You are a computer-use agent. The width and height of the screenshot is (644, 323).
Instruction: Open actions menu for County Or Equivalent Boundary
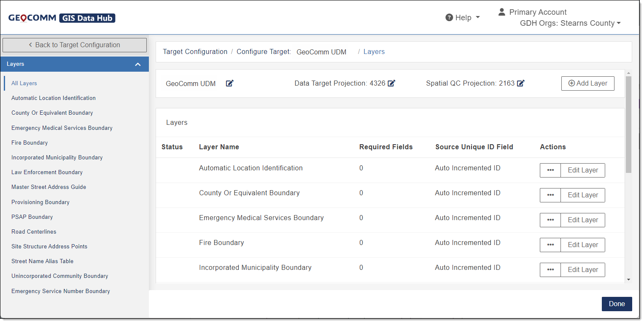click(550, 195)
